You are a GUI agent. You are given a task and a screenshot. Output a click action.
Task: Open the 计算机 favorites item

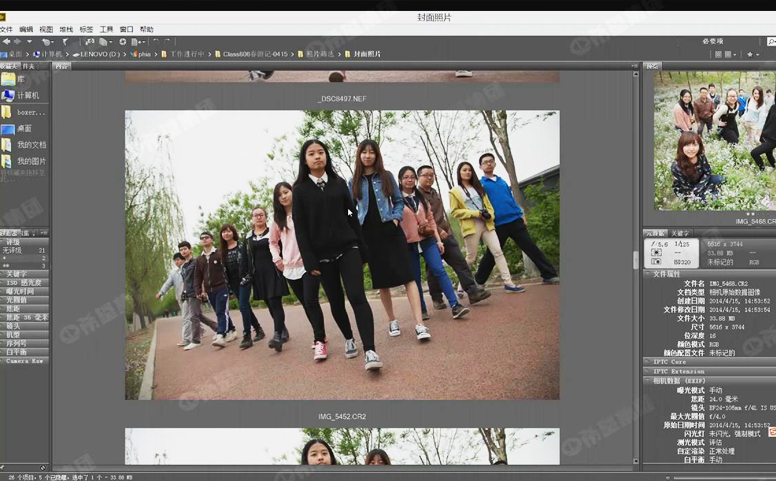(x=27, y=95)
